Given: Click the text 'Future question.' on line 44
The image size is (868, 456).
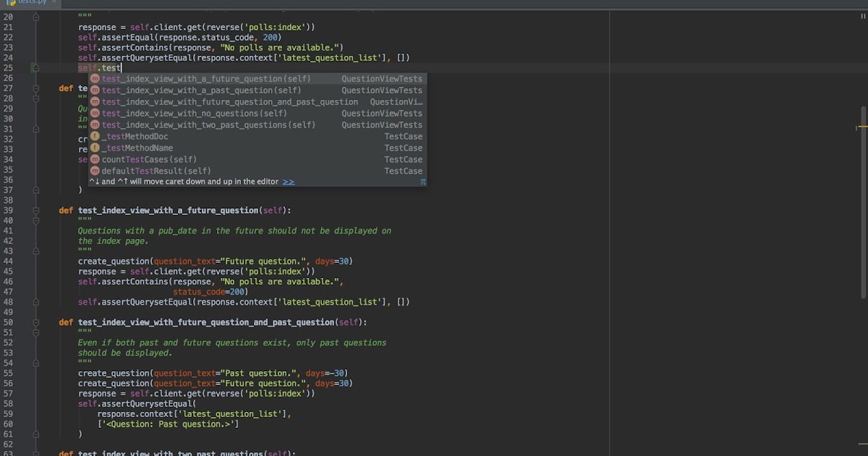Looking at the screenshot, I should pyautogui.click(x=262, y=261).
